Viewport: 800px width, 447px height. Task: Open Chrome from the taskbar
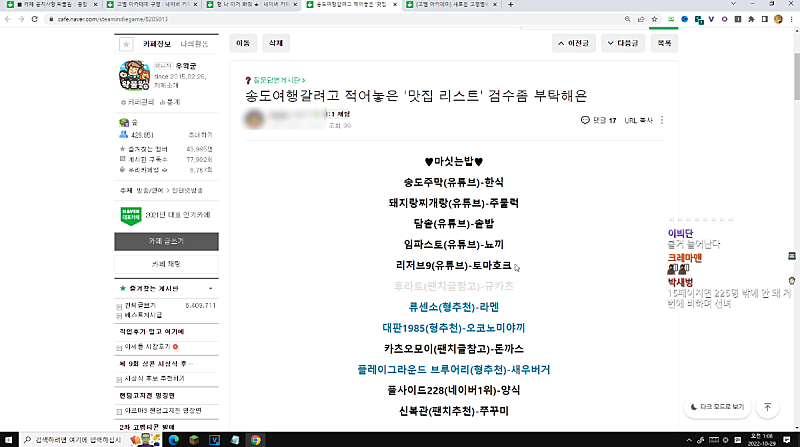[x=255, y=439]
